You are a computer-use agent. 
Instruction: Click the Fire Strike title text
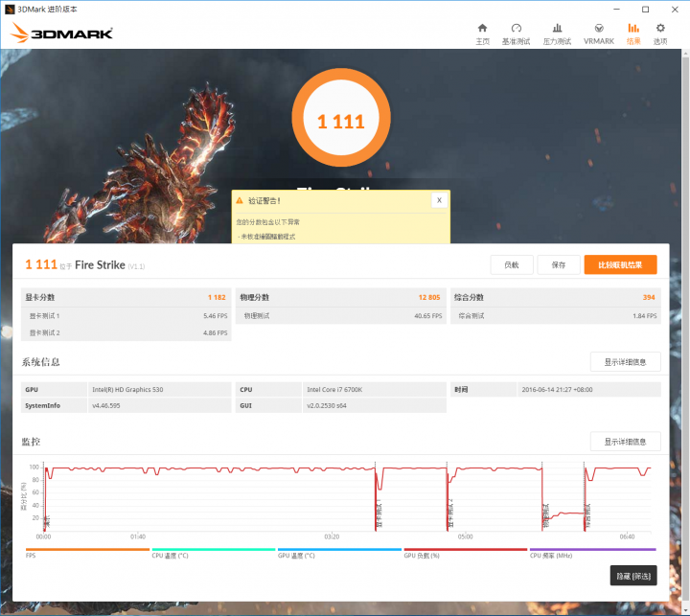(100, 264)
